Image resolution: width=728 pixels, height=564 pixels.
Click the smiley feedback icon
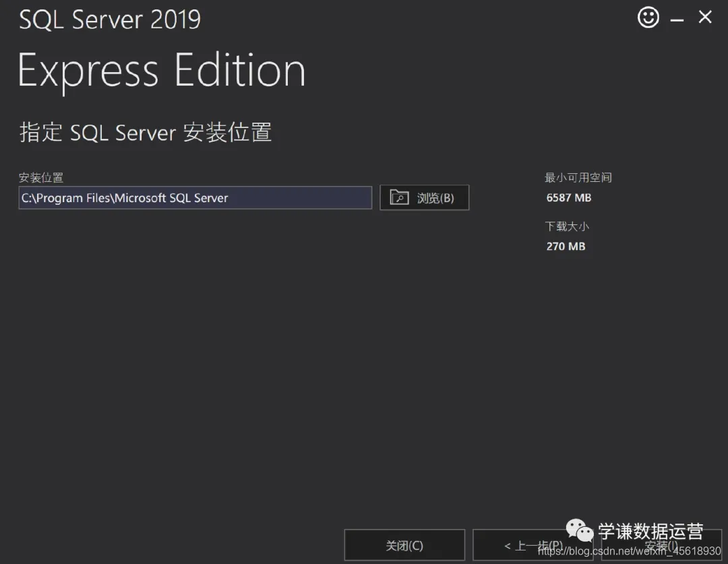click(648, 18)
